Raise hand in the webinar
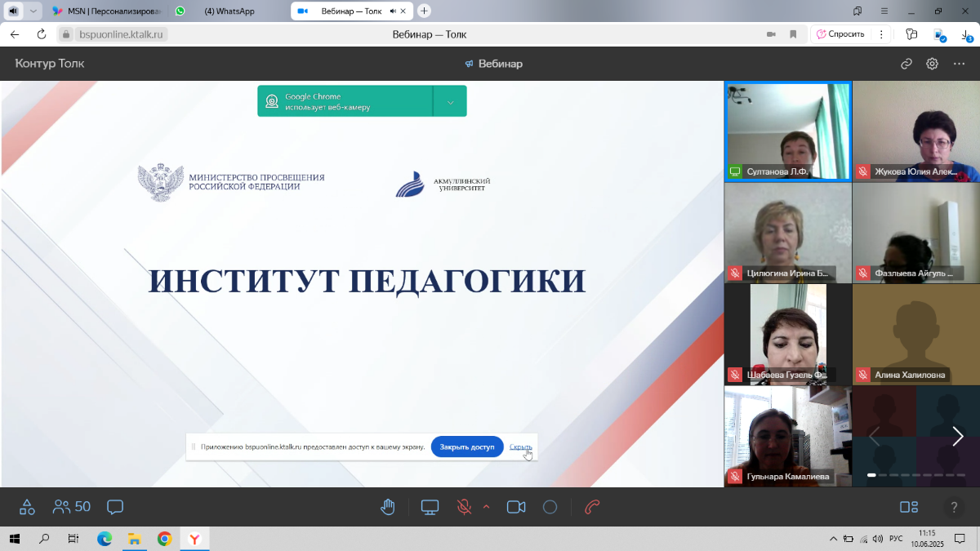Viewport: 980px width, 551px height. point(388,507)
